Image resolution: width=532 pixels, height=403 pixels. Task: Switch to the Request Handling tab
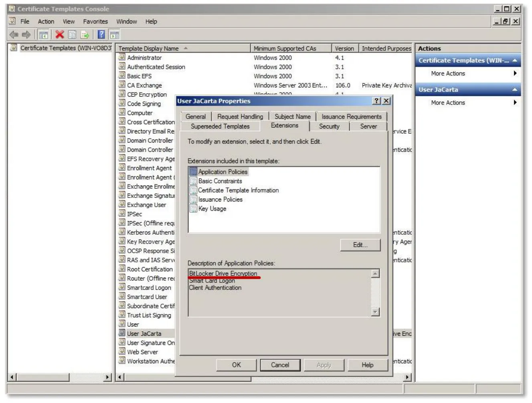[240, 117]
